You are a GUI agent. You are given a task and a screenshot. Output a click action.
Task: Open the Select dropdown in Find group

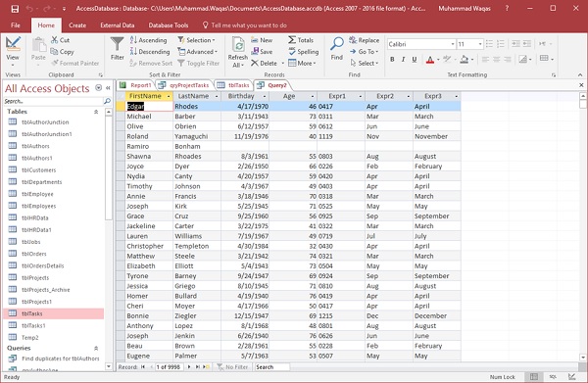tap(365, 64)
